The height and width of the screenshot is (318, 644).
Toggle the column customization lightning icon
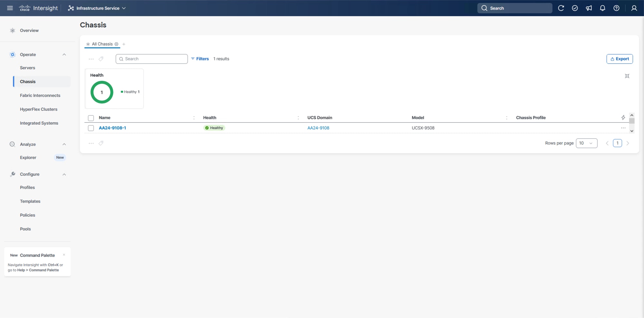tap(623, 117)
